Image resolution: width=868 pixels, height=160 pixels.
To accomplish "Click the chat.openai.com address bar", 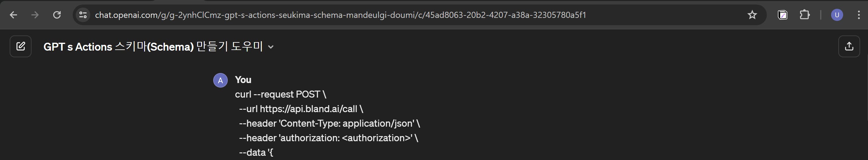I will pos(340,15).
